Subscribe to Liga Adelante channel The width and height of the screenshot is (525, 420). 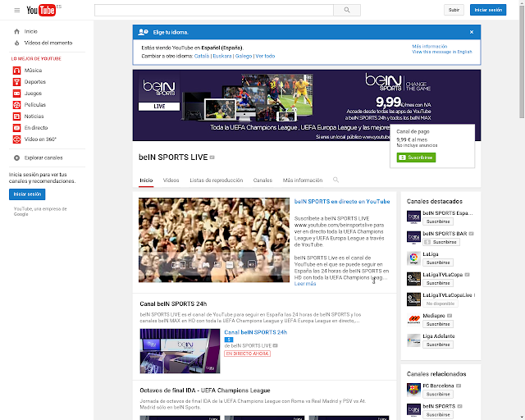(438, 345)
